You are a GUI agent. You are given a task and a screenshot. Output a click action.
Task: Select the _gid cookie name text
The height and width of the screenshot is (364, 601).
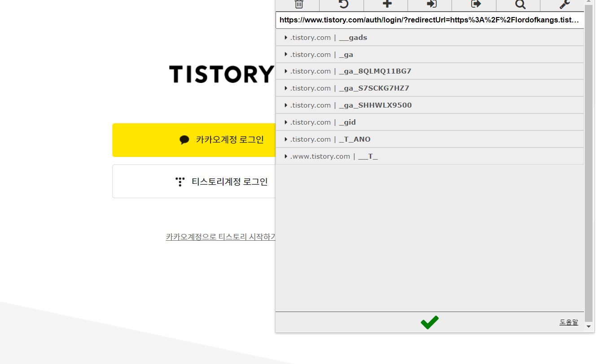click(x=347, y=122)
